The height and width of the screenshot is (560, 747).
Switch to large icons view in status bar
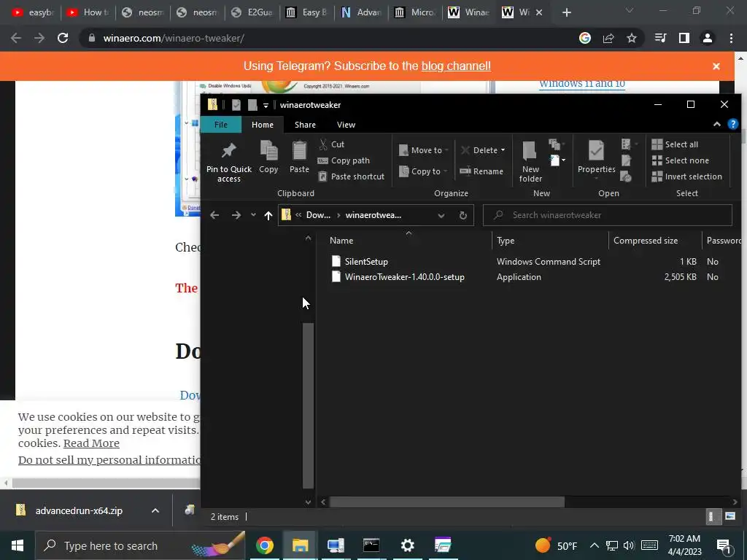[x=729, y=516]
